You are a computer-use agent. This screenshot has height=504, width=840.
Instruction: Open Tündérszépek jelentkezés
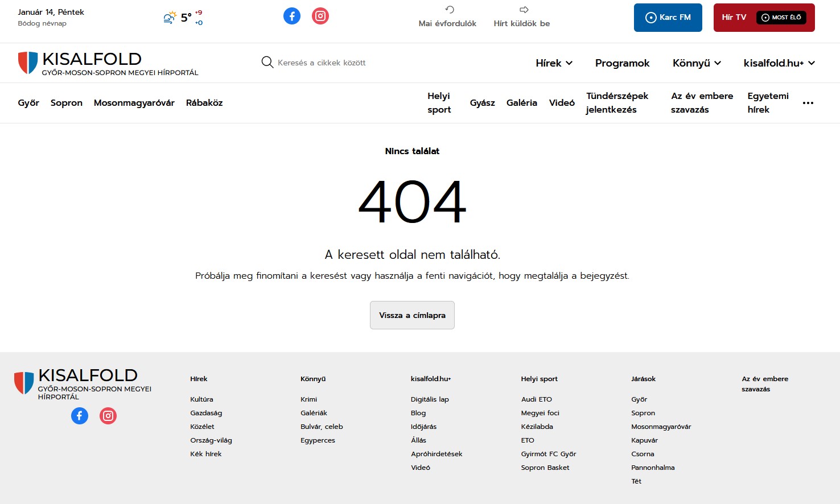coord(617,103)
